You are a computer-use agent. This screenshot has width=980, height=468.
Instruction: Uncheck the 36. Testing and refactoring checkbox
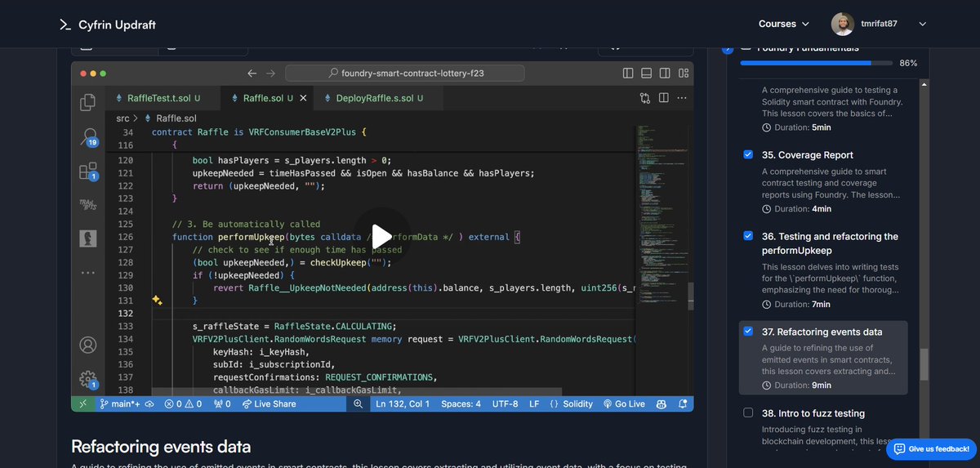(748, 236)
